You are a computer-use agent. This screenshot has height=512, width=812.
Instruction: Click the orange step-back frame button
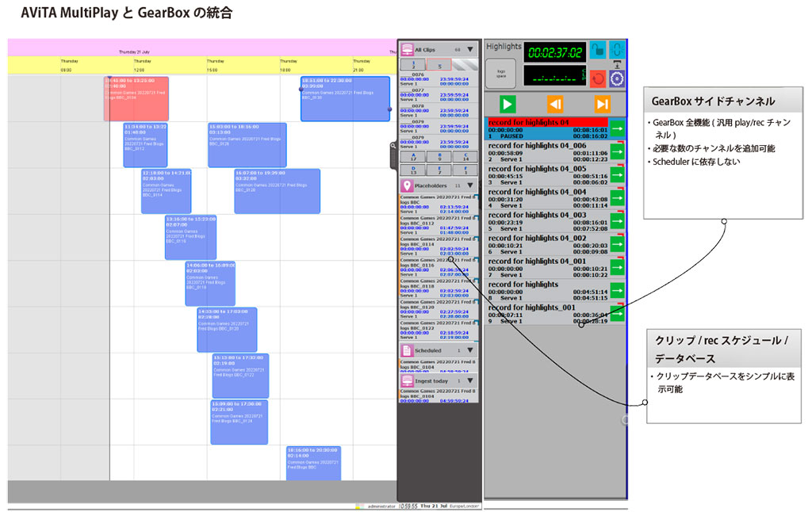pos(555,104)
